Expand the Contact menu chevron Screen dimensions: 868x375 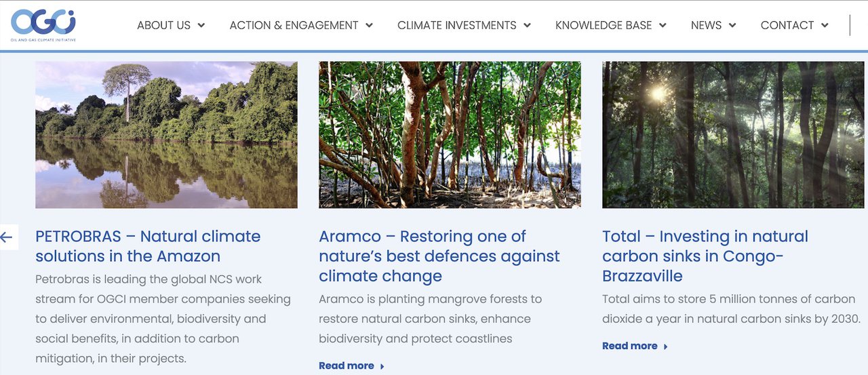tap(825, 26)
